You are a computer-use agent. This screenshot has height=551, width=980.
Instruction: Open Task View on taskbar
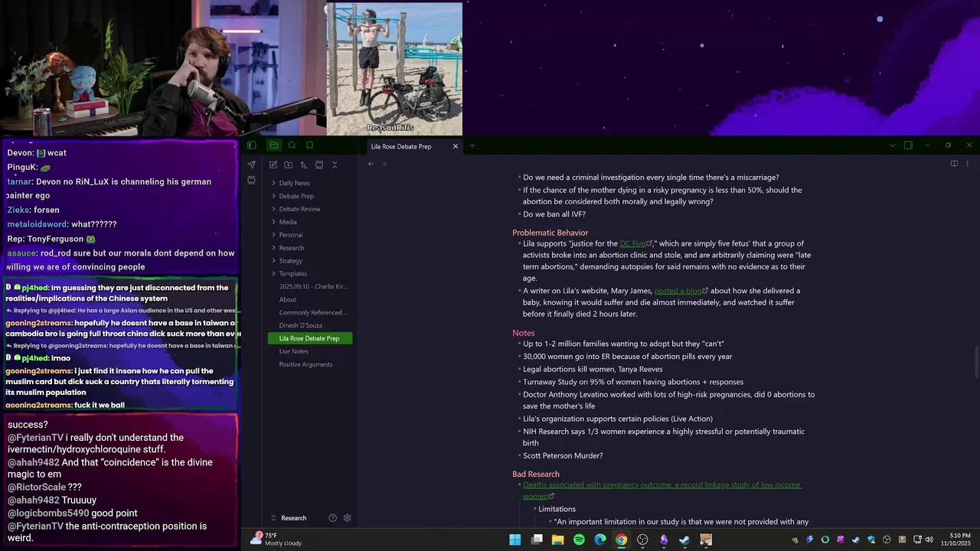coord(537,540)
